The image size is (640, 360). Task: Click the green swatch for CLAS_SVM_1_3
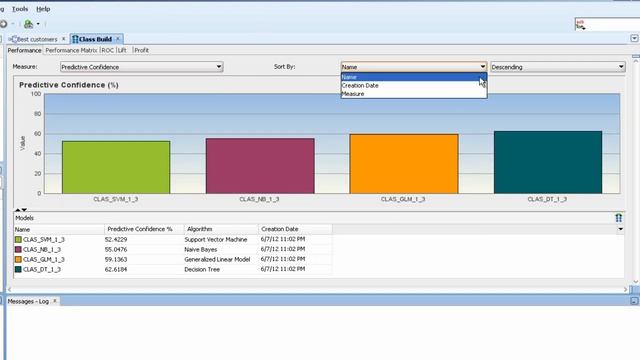tap(18, 240)
